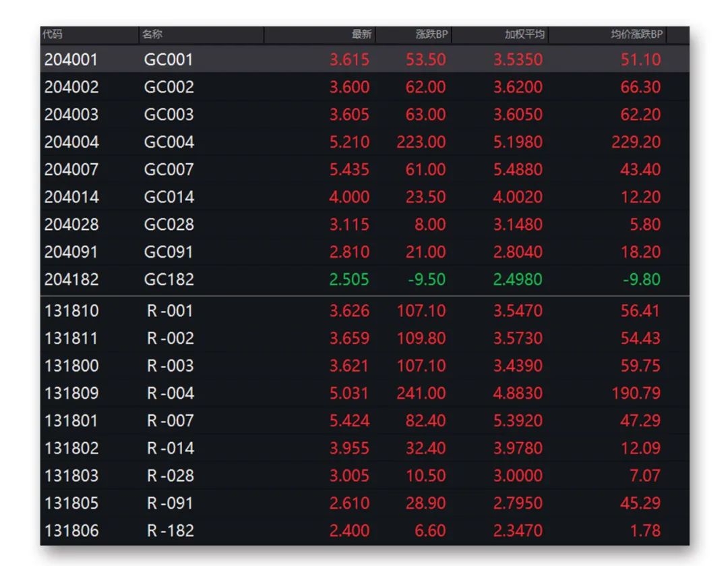Click the GC091 name
The image size is (728, 566).
pos(169,252)
